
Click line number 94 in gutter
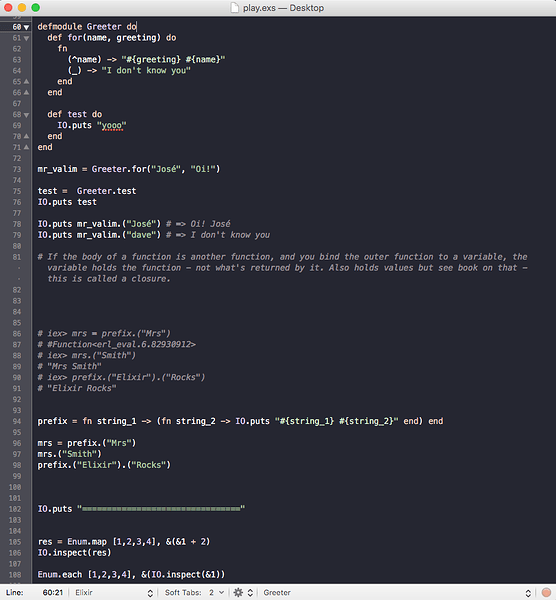16,421
